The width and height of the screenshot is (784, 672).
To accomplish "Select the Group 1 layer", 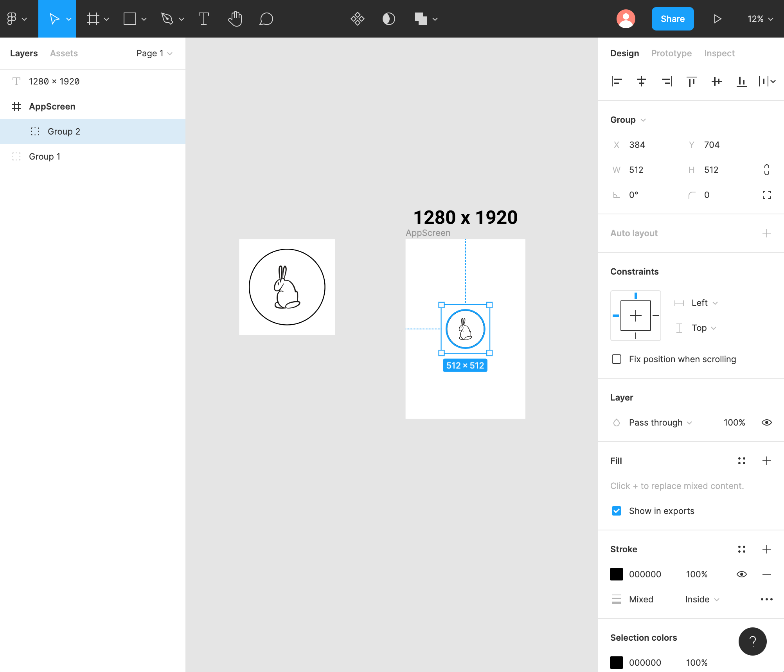I will (x=45, y=156).
